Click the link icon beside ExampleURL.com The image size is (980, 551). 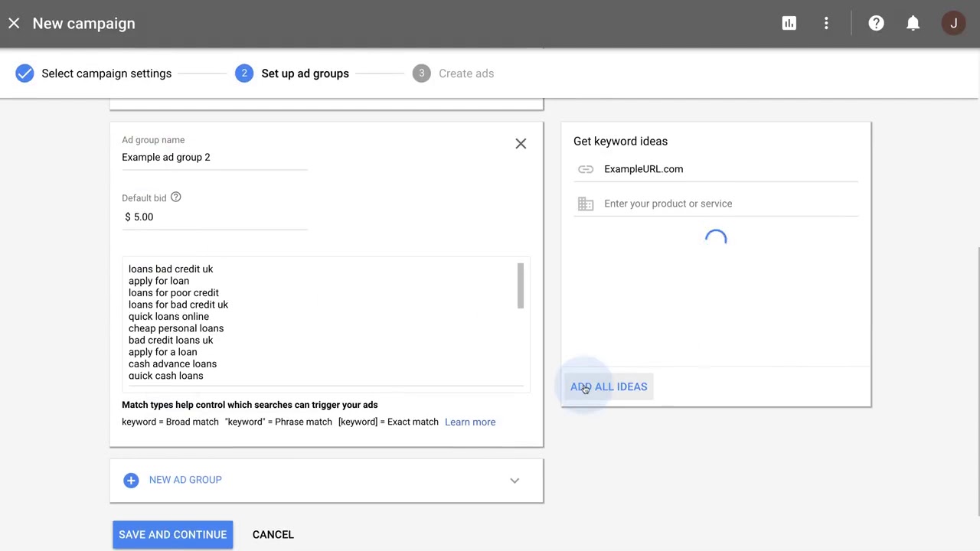(x=586, y=169)
